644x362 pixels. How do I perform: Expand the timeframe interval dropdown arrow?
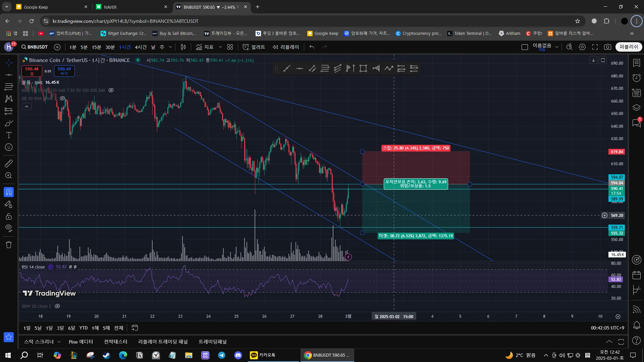[170, 47]
